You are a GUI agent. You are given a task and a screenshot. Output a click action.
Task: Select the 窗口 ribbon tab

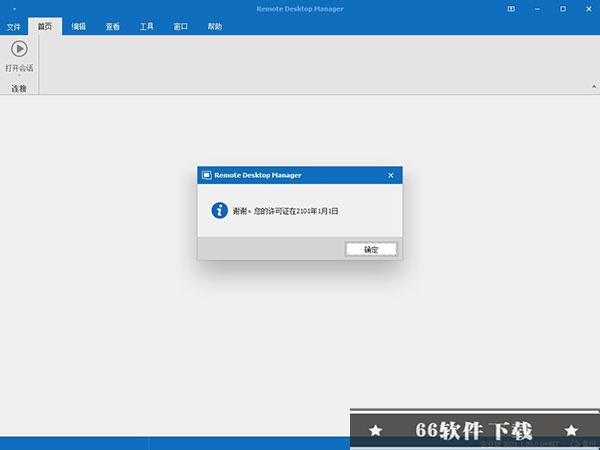click(x=181, y=26)
